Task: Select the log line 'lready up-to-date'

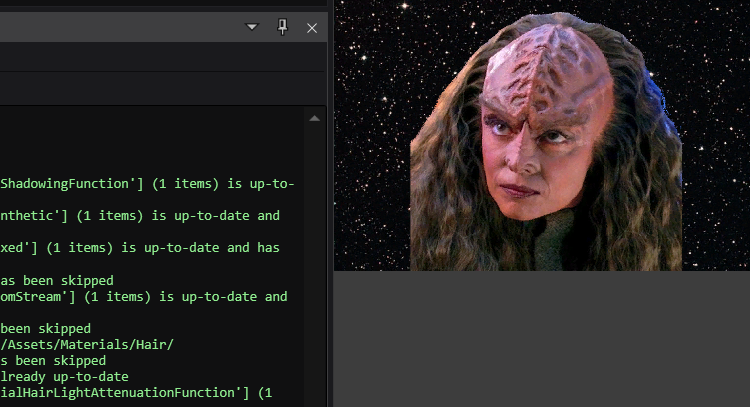Action: pos(65,377)
